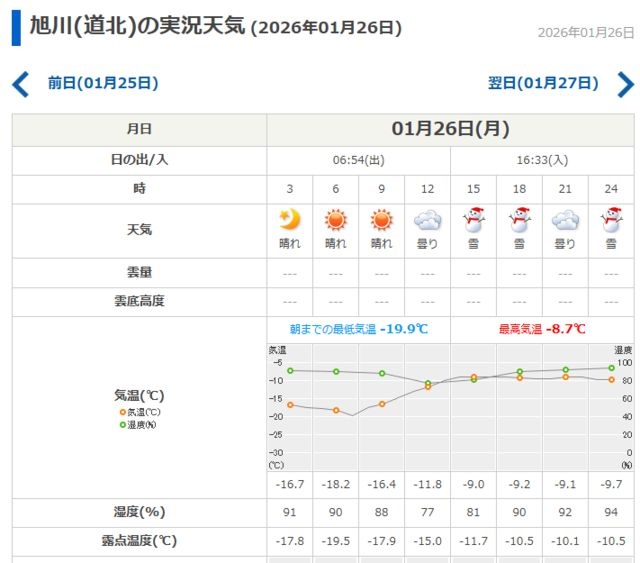Click the 01月26日(月) date header cell
The height and width of the screenshot is (563, 640).
pyautogui.click(x=450, y=129)
